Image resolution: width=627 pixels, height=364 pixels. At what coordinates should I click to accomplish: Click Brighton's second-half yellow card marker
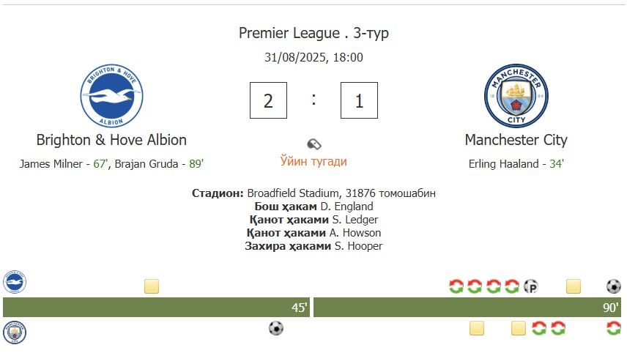tap(574, 286)
